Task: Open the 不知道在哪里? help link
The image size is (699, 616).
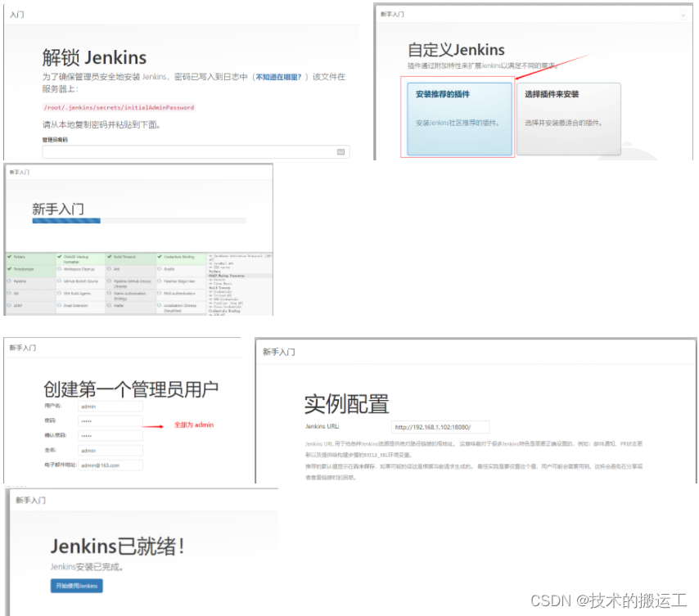Action: [278, 77]
